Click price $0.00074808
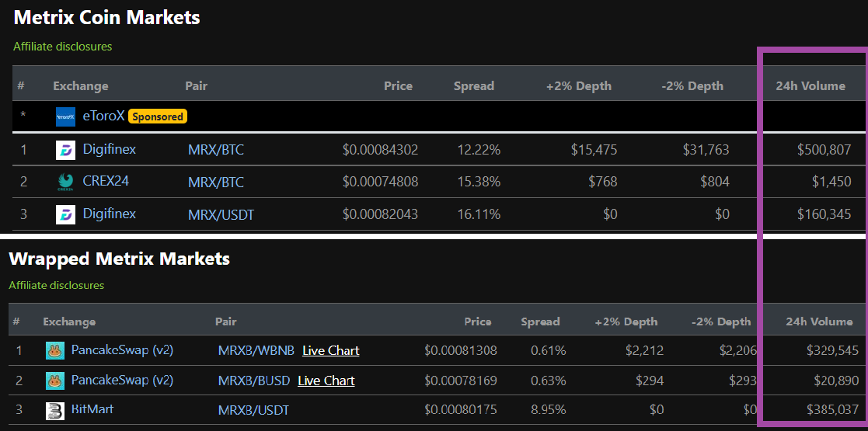868x431 pixels. coord(380,182)
